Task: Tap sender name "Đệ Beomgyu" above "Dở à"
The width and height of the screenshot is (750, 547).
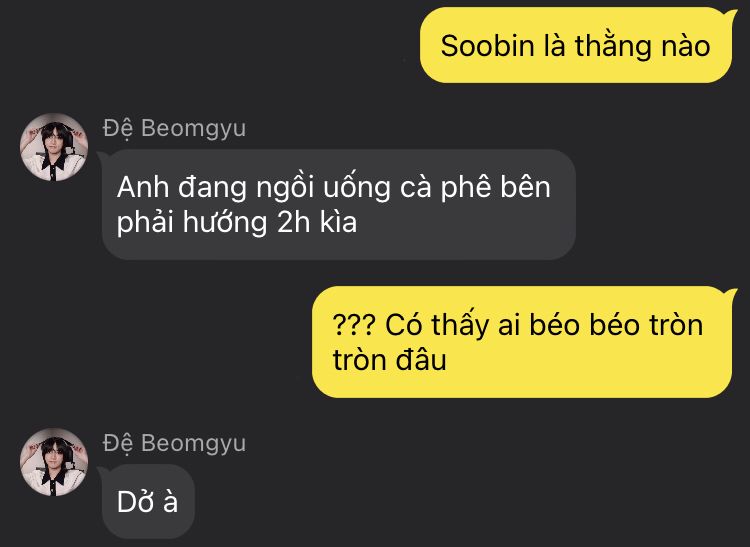Action: click(x=174, y=443)
